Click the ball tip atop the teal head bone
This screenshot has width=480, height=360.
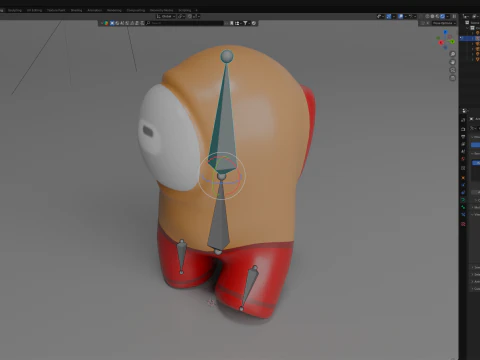(227, 56)
